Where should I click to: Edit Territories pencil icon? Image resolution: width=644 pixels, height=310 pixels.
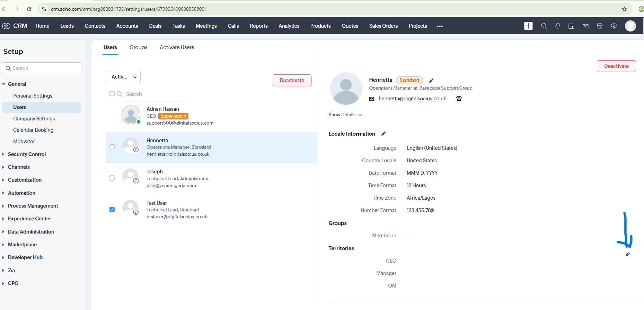pyautogui.click(x=627, y=254)
